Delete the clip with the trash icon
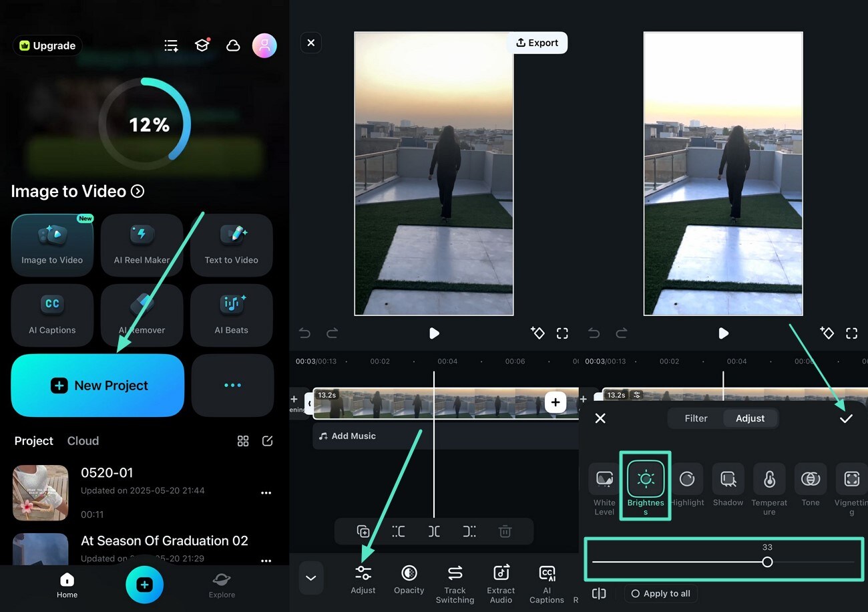The image size is (868, 612). coord(505,532)
